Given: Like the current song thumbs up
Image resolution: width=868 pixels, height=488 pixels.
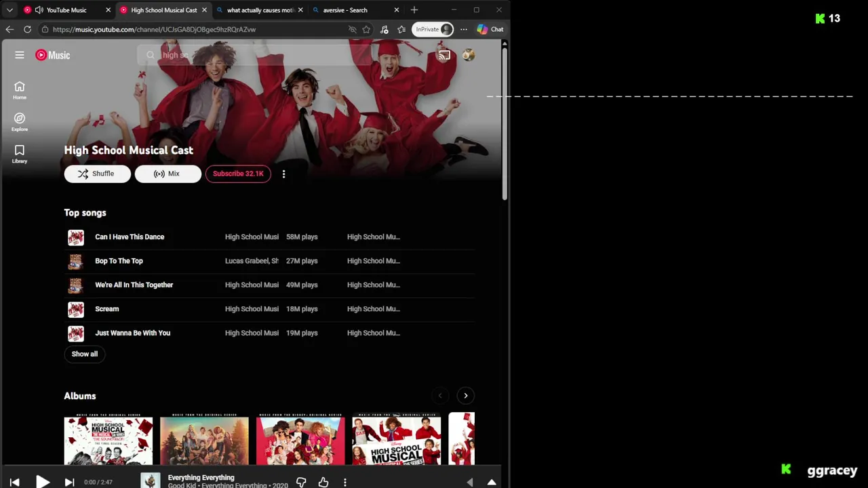Looking at the screenshot, I should (323, 482).
